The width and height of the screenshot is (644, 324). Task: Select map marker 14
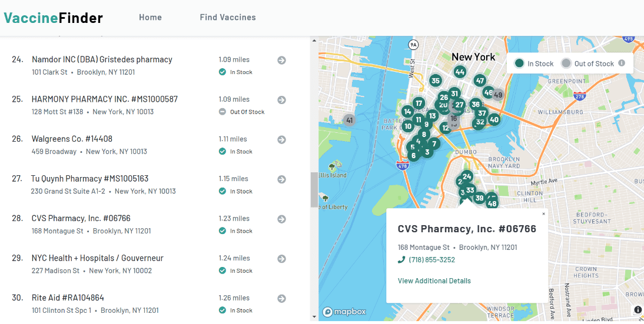(x=407, y=112)
